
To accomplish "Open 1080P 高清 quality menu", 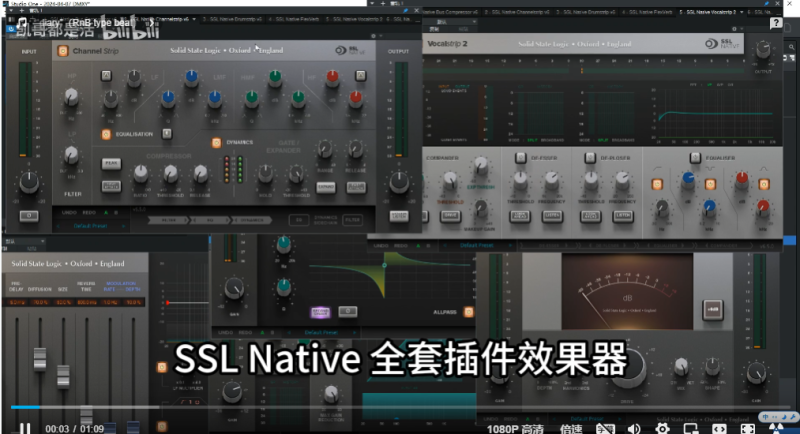I will click(x=515, y=429).
